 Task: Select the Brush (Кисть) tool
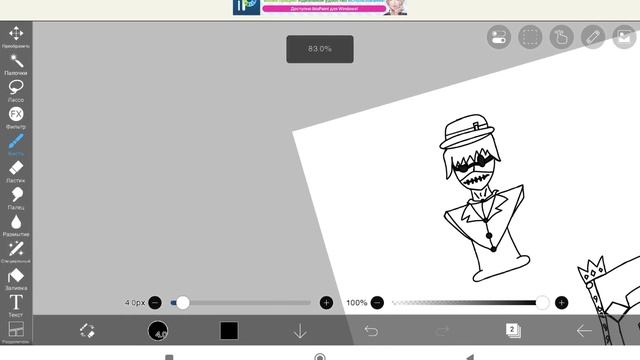[x=16, y=145]
